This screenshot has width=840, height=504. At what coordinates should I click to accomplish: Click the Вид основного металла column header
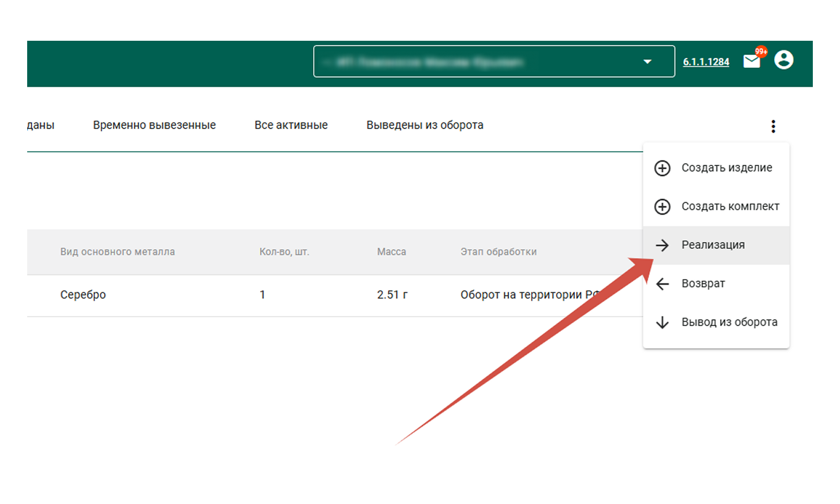tap(117, 252)
